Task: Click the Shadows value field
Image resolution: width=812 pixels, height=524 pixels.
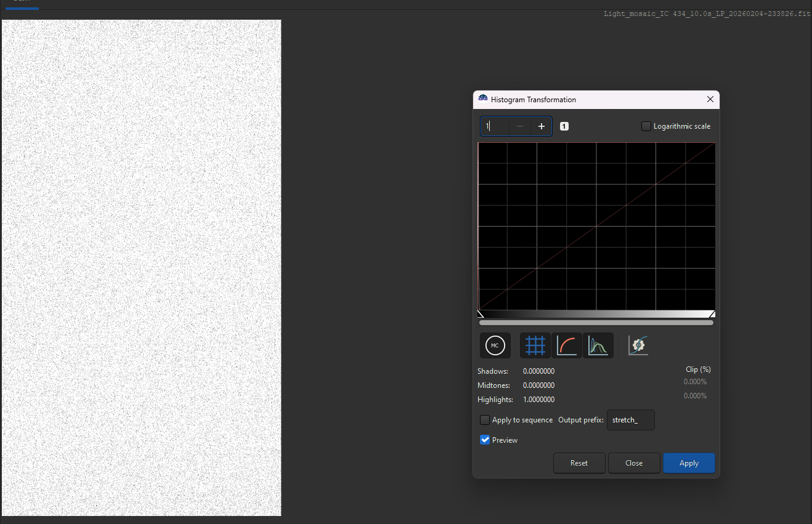Action: 538,371
